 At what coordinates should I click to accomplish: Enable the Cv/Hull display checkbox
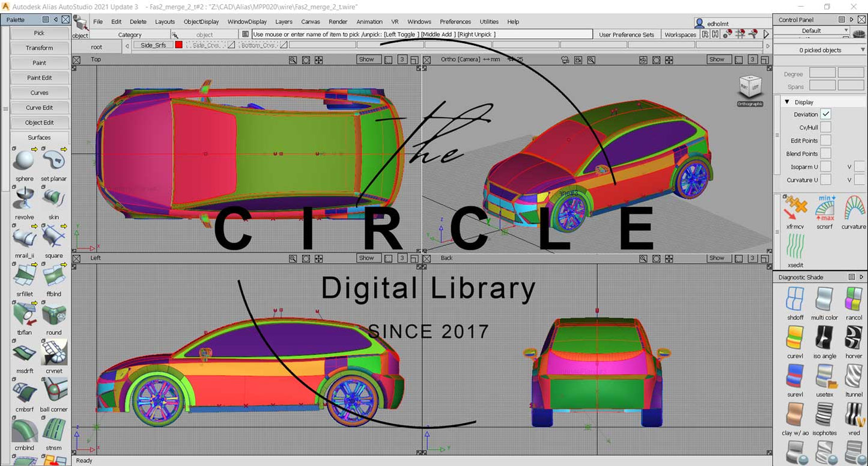826,127
